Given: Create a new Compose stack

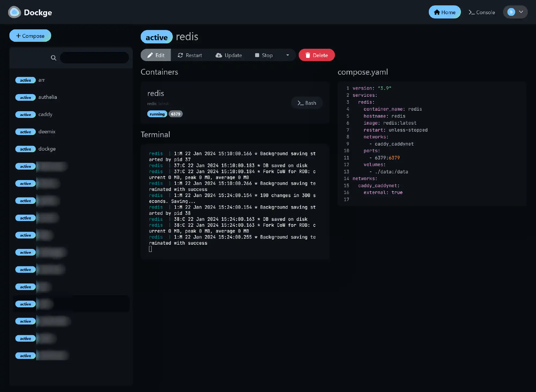Looking at the screenshot, I should pyautogui.click(x=30, y=36).
